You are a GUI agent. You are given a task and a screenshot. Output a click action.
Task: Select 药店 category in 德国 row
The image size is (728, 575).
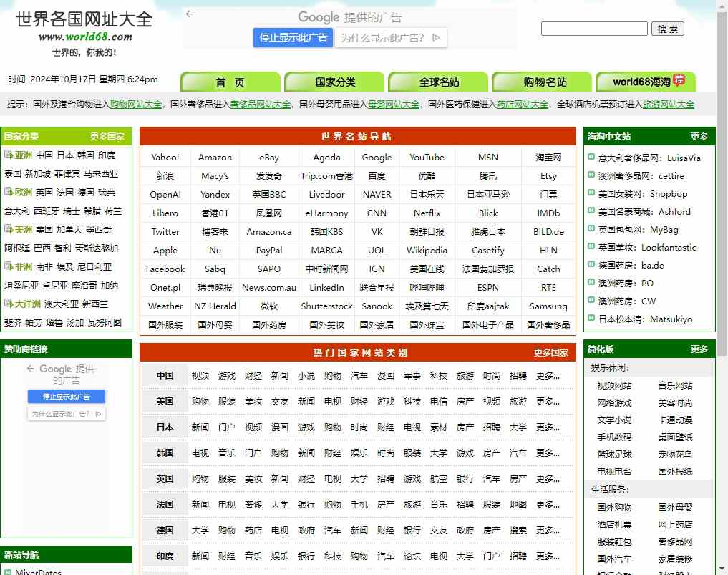point(253,531)
